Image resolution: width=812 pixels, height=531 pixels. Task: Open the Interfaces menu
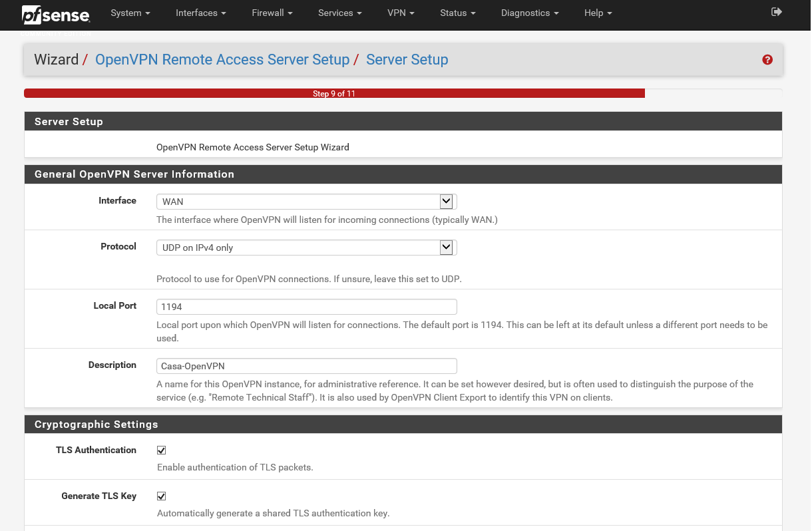[201, 13]
